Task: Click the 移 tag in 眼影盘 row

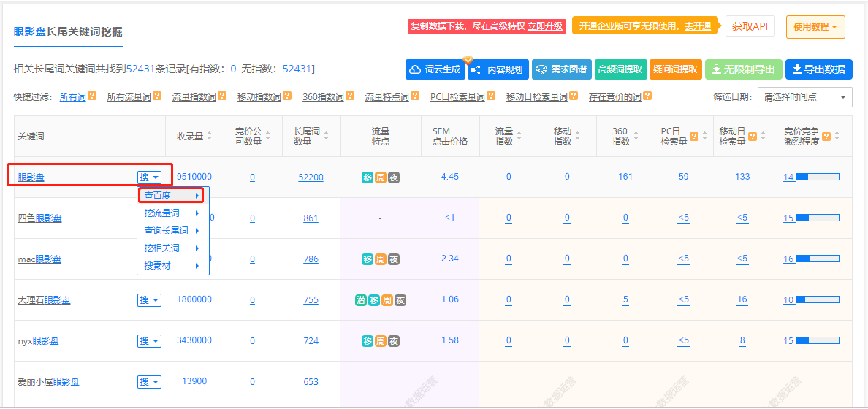Action: click(368, 177)
